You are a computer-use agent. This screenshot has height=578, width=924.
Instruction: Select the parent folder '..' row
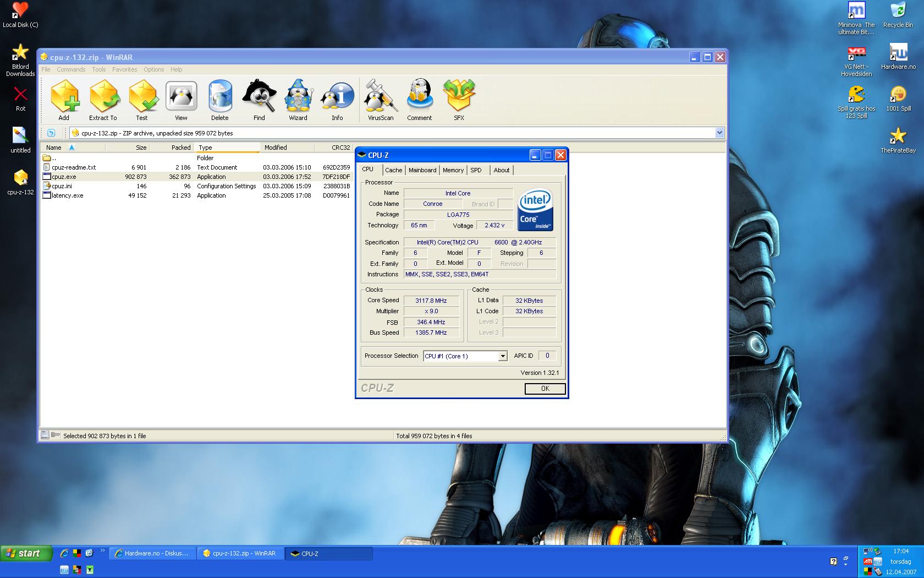pyautogui.click(x=196, y=158)
